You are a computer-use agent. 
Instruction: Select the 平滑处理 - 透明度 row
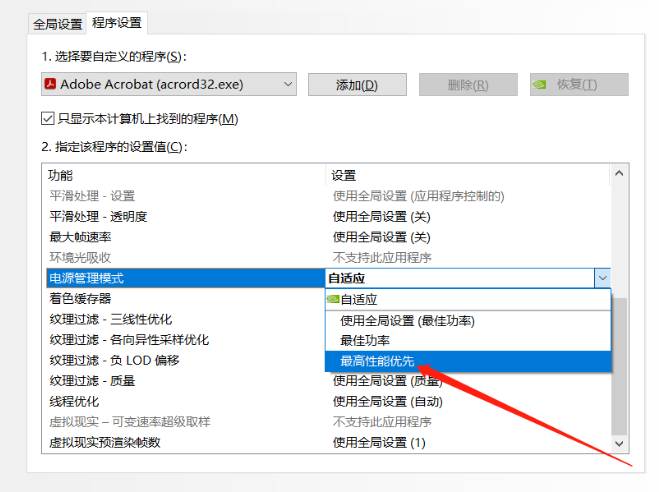(328, 216)
